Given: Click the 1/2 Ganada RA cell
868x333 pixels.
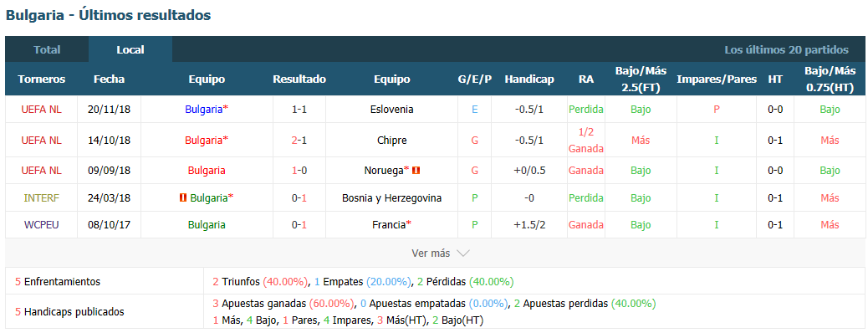Looking at the screenshot, I should [x=585, y=141].
